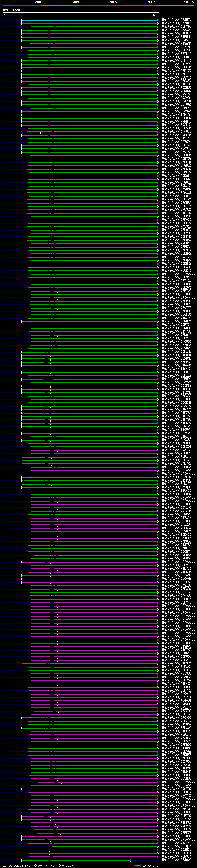Select hit label UniRef100_Q2RAW0

coord(177,91)
